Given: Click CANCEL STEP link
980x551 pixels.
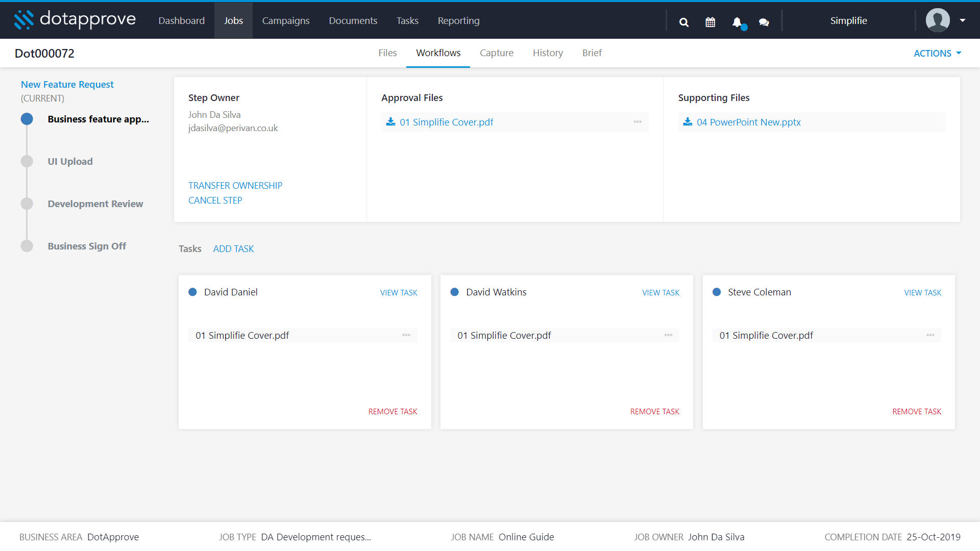Looking at the screenshot, I should (x=215, y=201).
